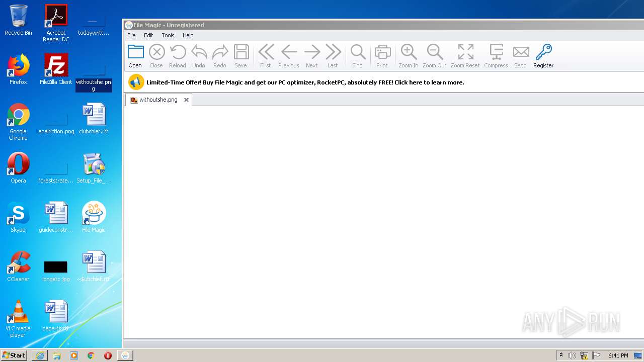Select VLC media player desktop shortcut
The height and width of the screenshot is (362, 644).
click(18, 319)
